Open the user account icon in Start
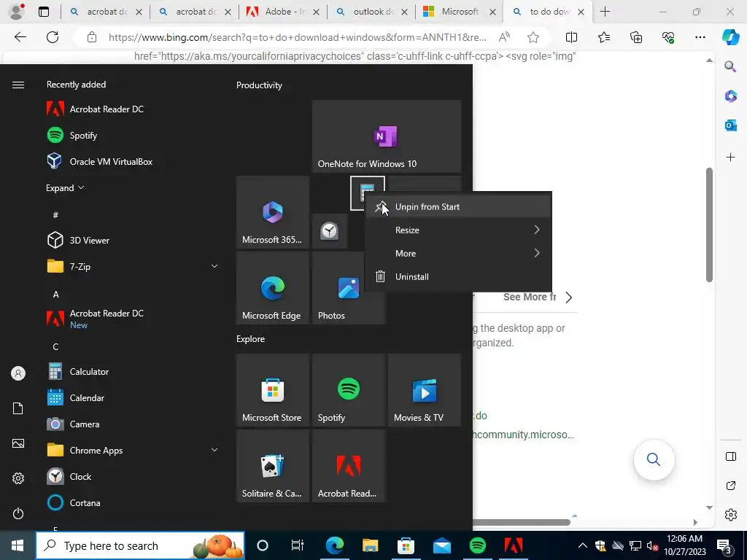This screenshot has height=560, width=747. tap(18, 373)
